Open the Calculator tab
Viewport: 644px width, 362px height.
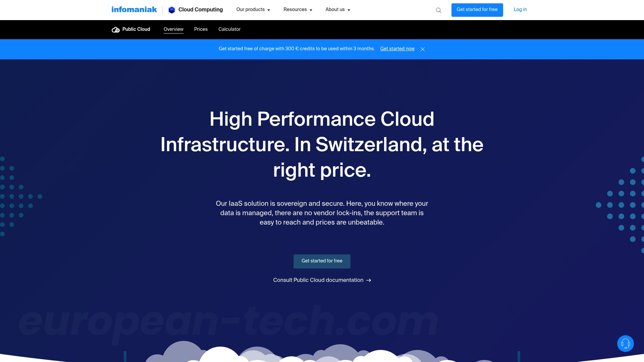pos(229,29)
